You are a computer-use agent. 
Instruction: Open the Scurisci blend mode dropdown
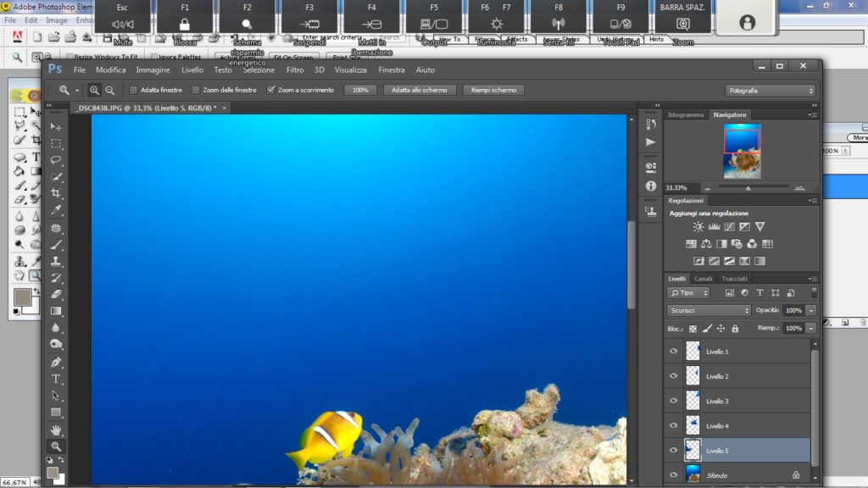(x=708, y=310)
